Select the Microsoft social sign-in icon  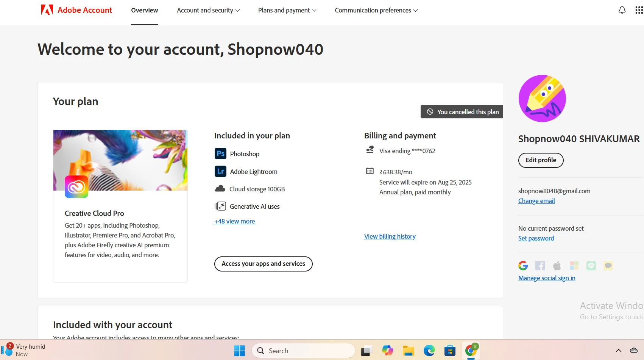[x=574, y=266]
